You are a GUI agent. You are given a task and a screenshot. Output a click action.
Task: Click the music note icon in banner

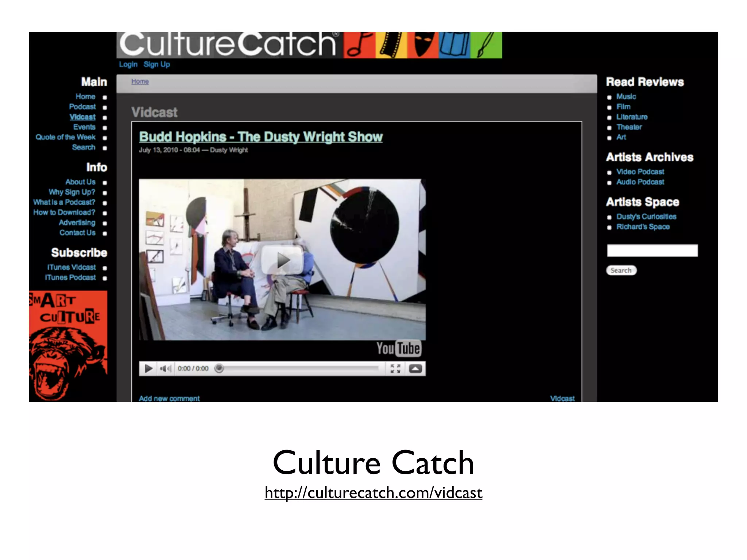pos(359,45)
